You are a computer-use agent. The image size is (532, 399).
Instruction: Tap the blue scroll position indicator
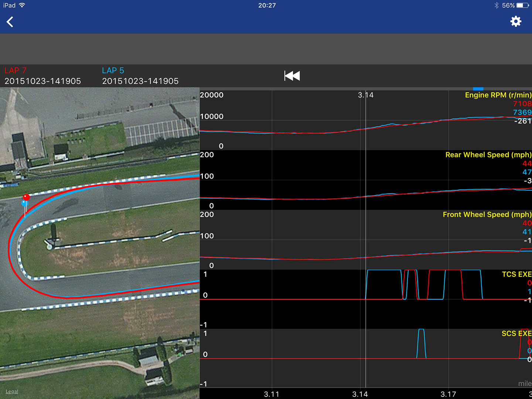pos(478,89)
